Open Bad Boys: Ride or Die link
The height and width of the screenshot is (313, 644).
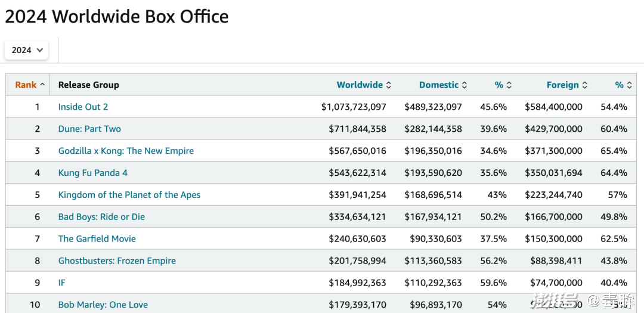click(x=101, y=217)
